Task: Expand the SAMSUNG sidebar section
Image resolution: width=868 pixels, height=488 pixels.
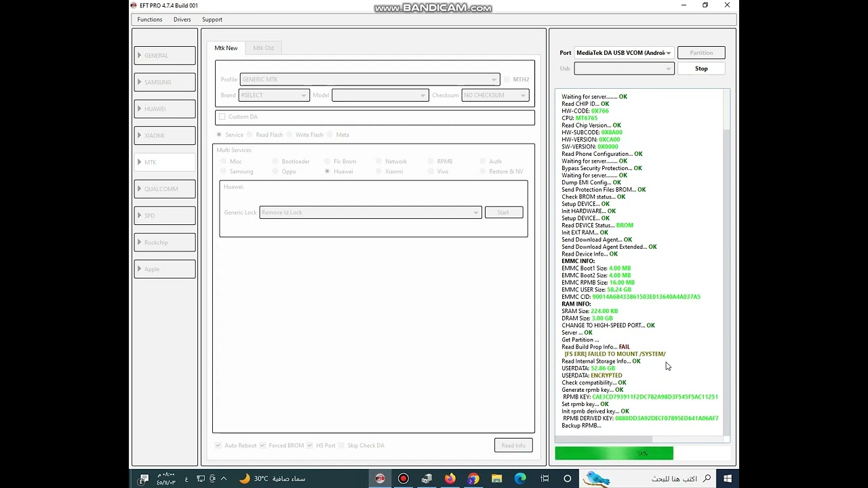Action: pos(165,82)
